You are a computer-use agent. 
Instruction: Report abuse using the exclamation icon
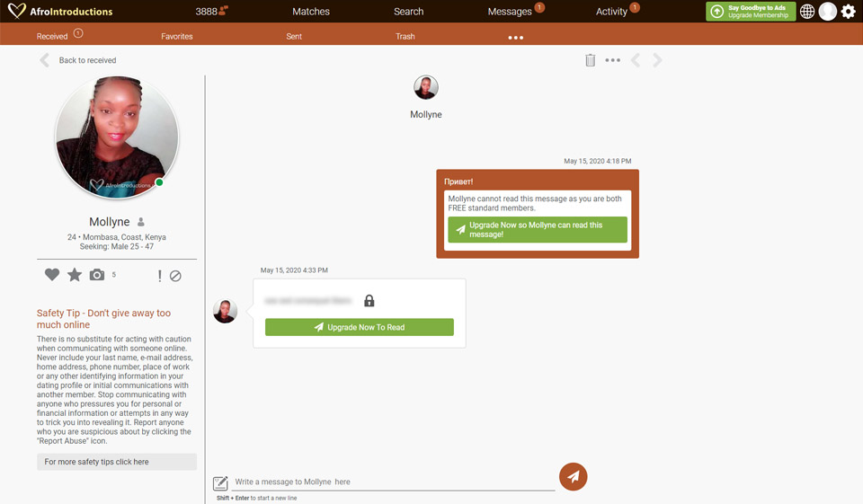pyautogui.click(x=160, y=276)
